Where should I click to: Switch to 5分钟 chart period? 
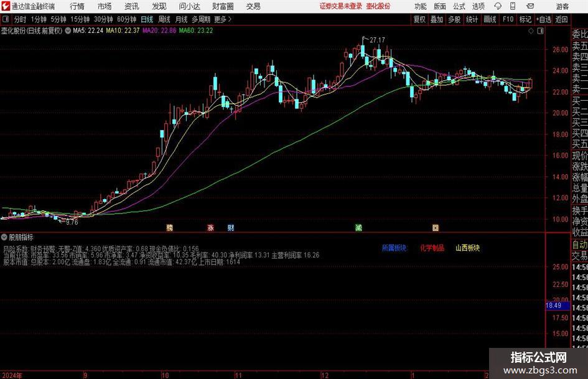tap(58, 19)
